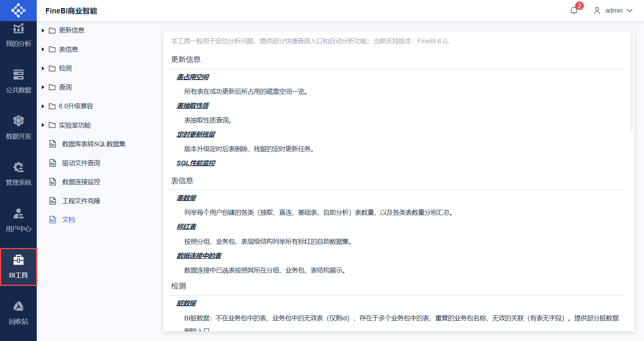Select the 更新信息 tree item label
The width and height of the screenshot is (644, 341).
point(72,30)
